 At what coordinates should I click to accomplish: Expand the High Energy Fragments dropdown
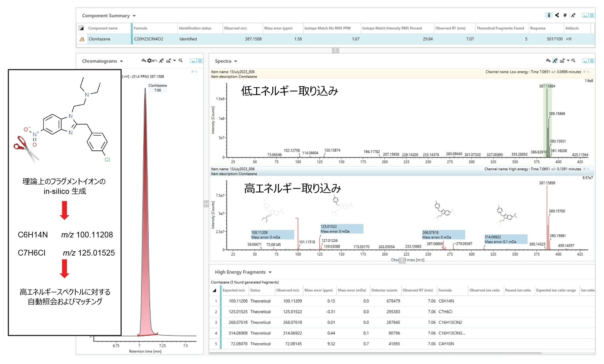270,272
